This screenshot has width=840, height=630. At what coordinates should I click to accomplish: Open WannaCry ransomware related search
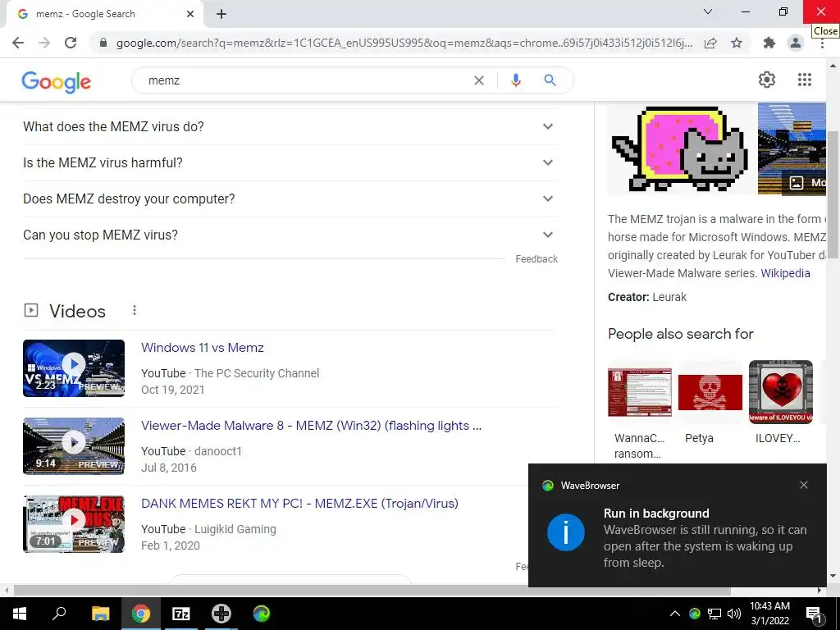tap(640, 410)
